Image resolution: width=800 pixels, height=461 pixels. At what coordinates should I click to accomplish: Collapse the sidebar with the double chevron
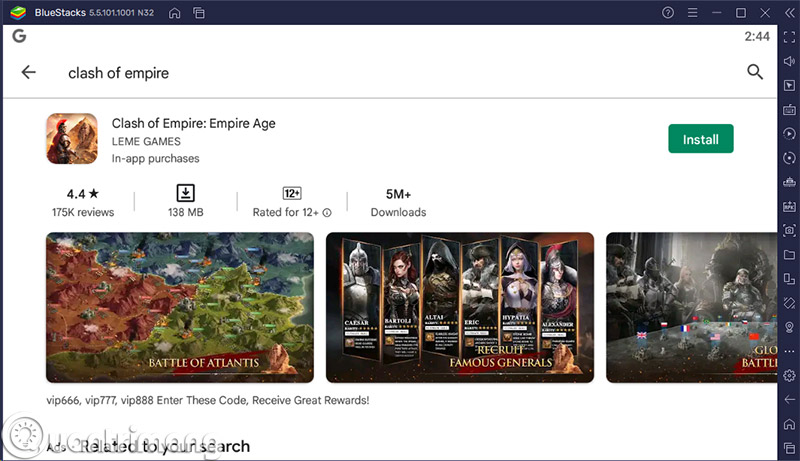point(789,13)
